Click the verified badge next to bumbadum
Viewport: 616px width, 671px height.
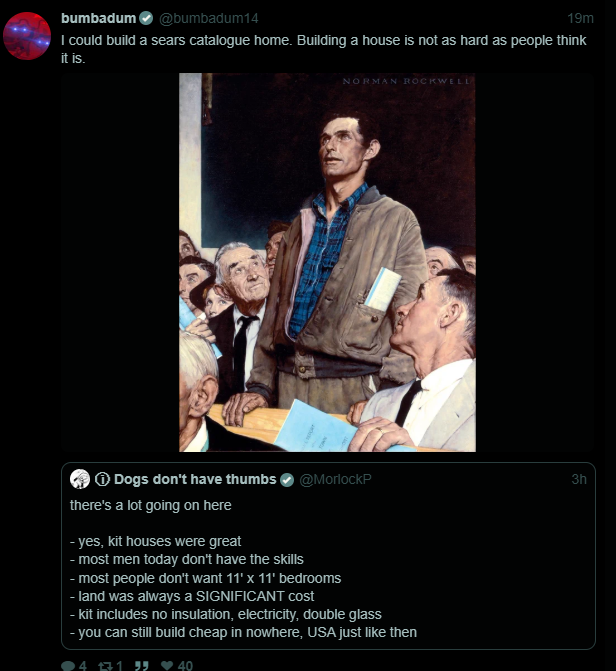(x=146, y=18)
